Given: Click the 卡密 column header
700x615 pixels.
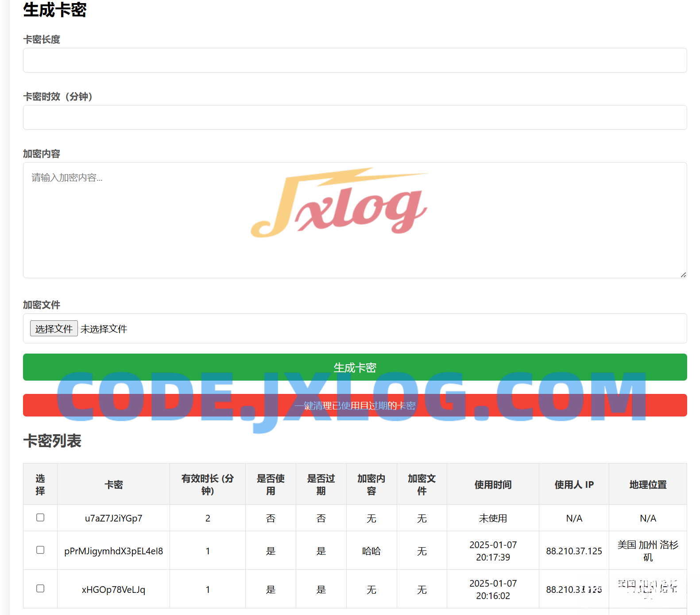Looking at the screenshot, I should (x=113, y=485).
